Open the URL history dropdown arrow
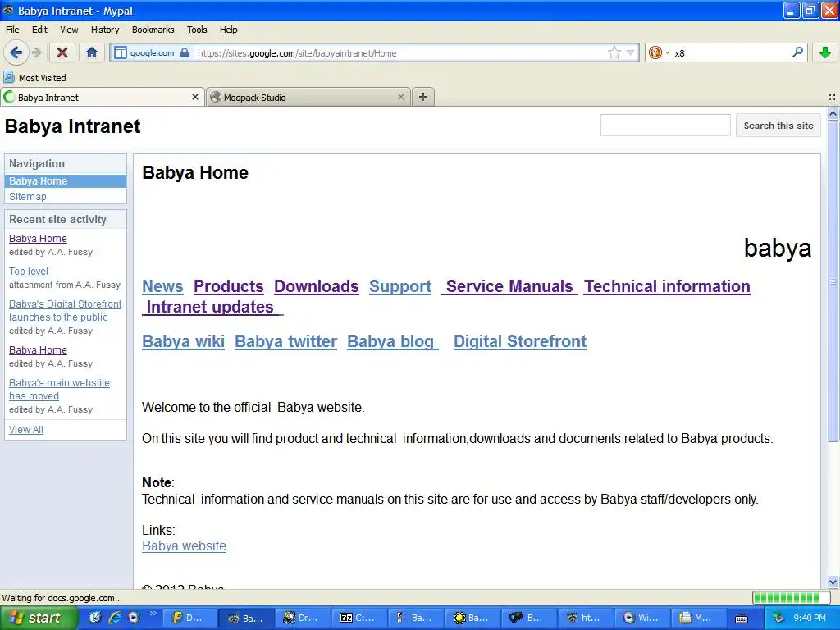 point(631,52)
